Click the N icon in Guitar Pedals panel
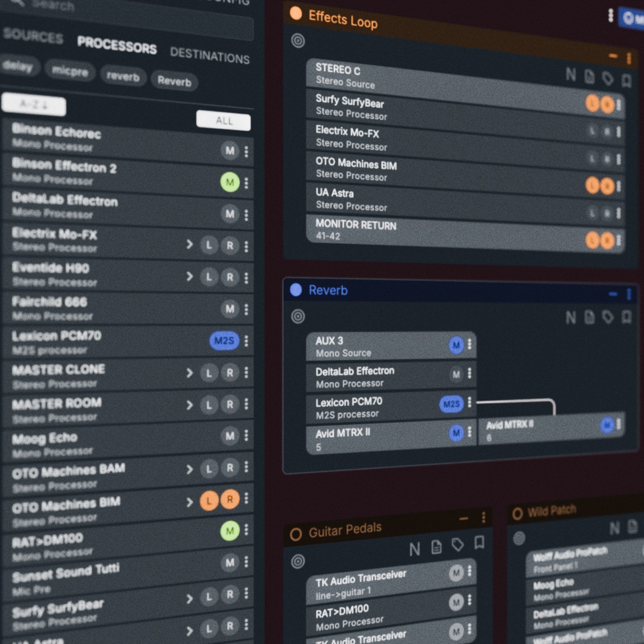 pyautogui.click(x=415, y=549)
